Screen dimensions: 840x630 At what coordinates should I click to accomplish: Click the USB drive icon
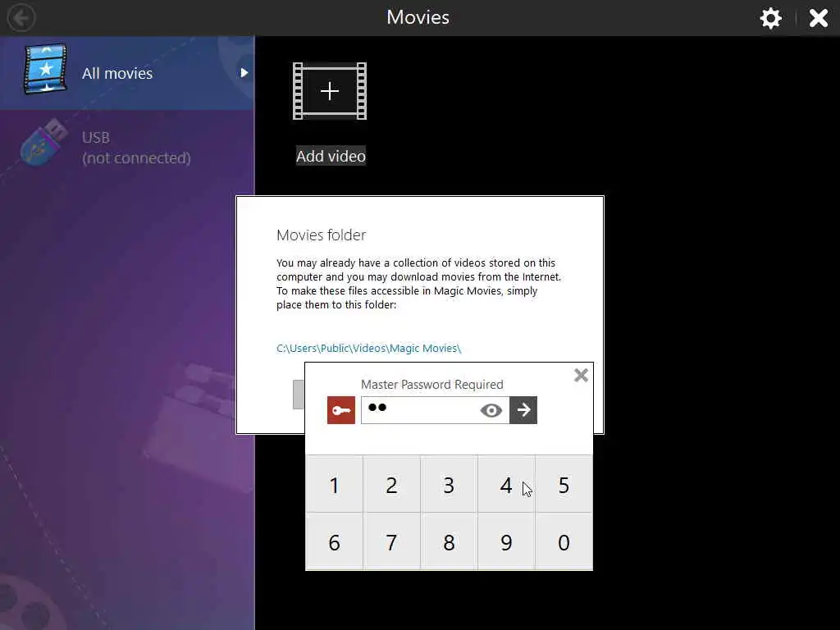tap(44, 143)
